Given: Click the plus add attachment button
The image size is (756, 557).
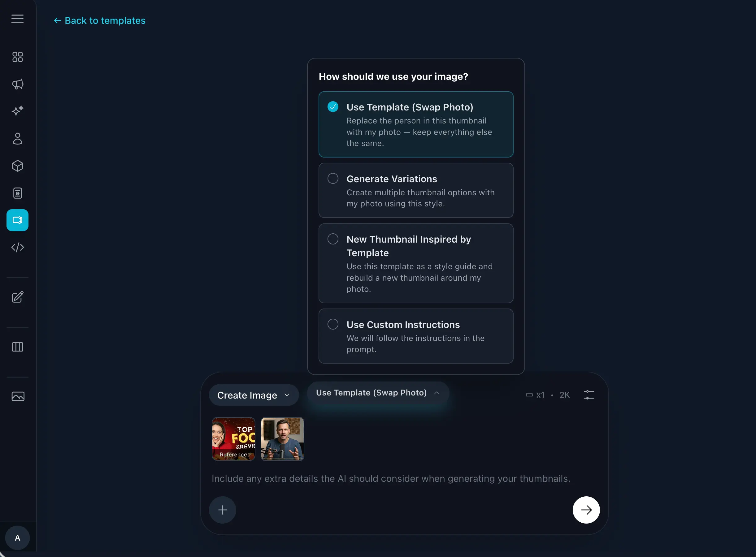Looking at the screenshot, I should click(x=222, y=510).
